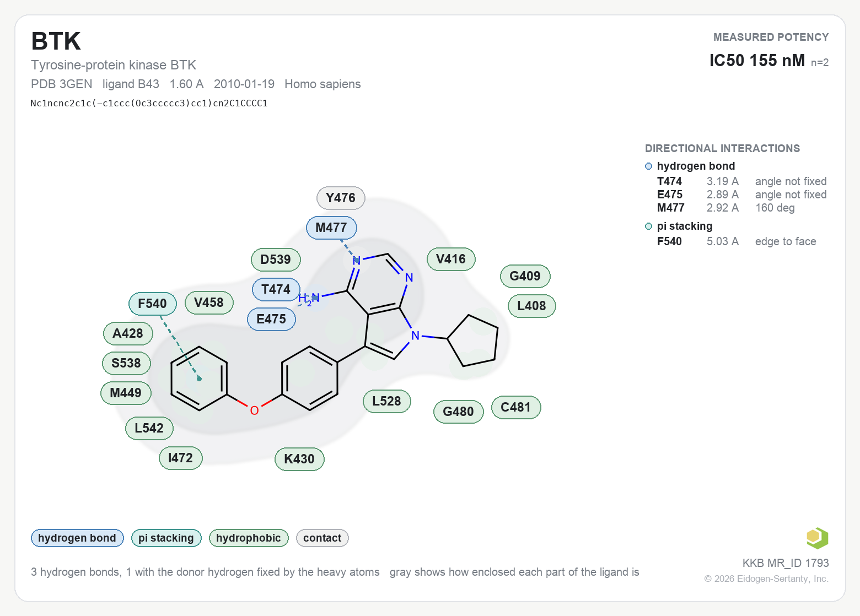Click residue label M477 in the diagram
The image size is (860, 616).
point(331,228)
